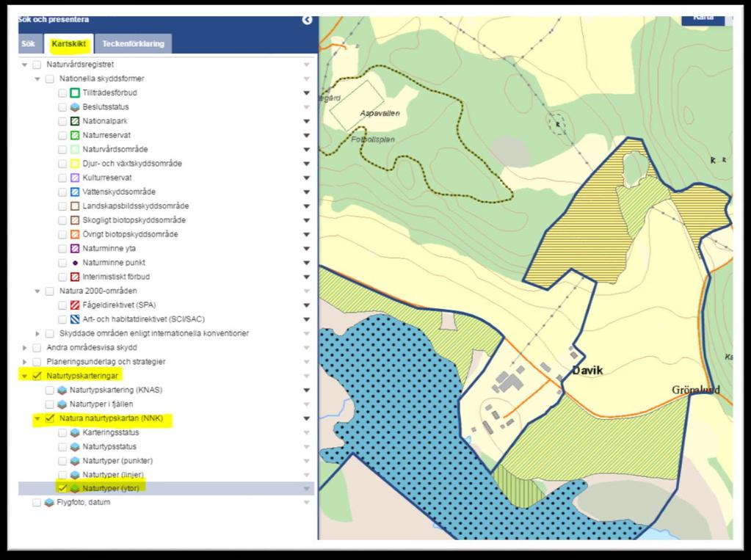Click the Naturtyper i fjällen layer icon
Image resolution: width=751 pixels, height=560 pixels.
(x=62, y=404)
